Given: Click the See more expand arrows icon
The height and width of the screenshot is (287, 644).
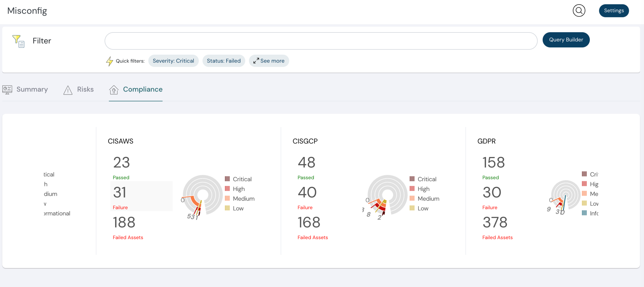Looking at the screenshot, I should click(x=256, y=61).
